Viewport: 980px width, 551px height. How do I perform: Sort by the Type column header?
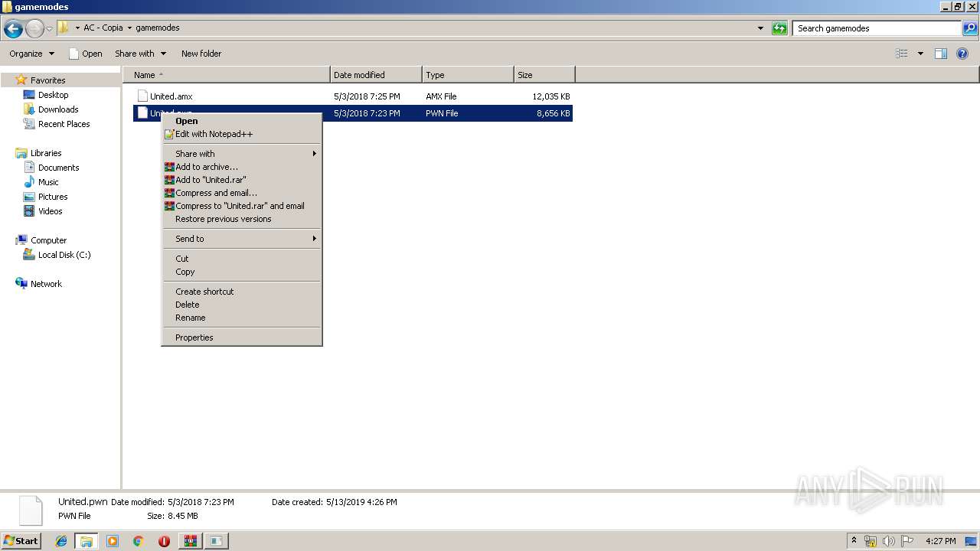[x=468, y=75]
